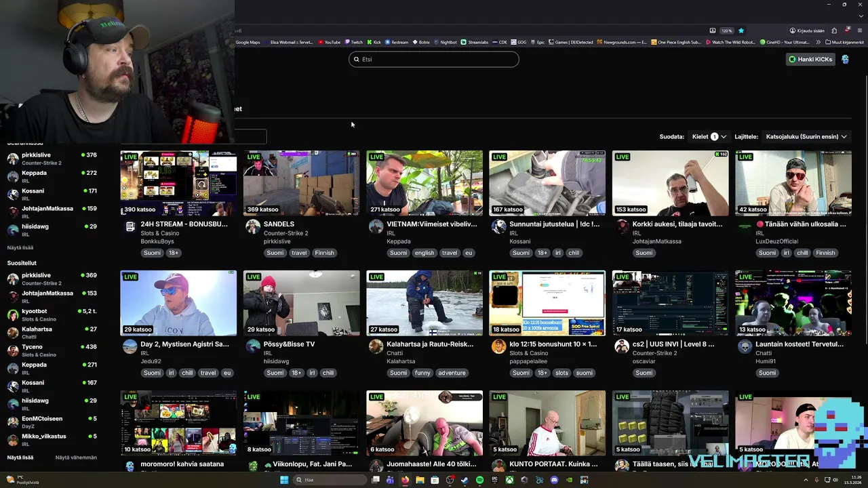
Task: Open cs2 | UUS INV! | Level 8 title
Action: [x=673, y=344]
